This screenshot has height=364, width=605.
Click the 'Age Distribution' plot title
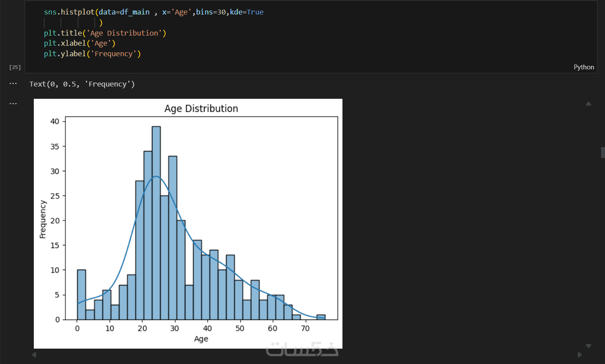(x=201, y=108)
